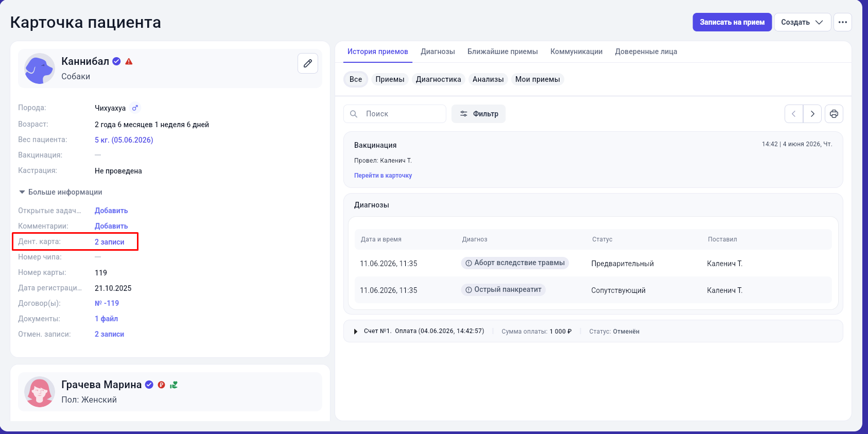
Task: Click status cell Предварительный
Action: (x=622, y=264)
